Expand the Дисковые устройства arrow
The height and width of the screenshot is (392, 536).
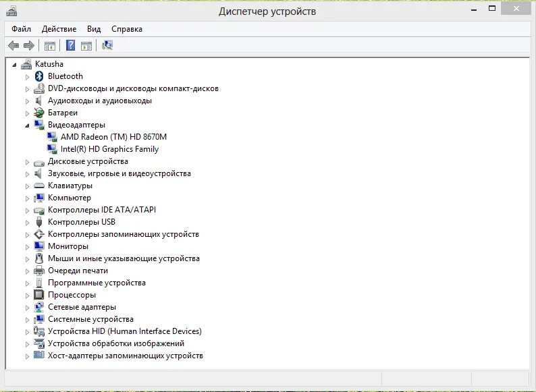tap(27, 162)
